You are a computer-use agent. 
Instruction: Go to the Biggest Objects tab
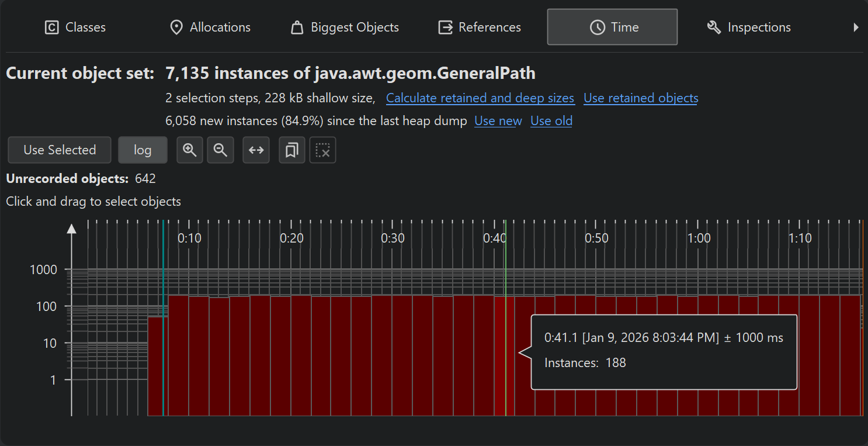tap(345, 27)
